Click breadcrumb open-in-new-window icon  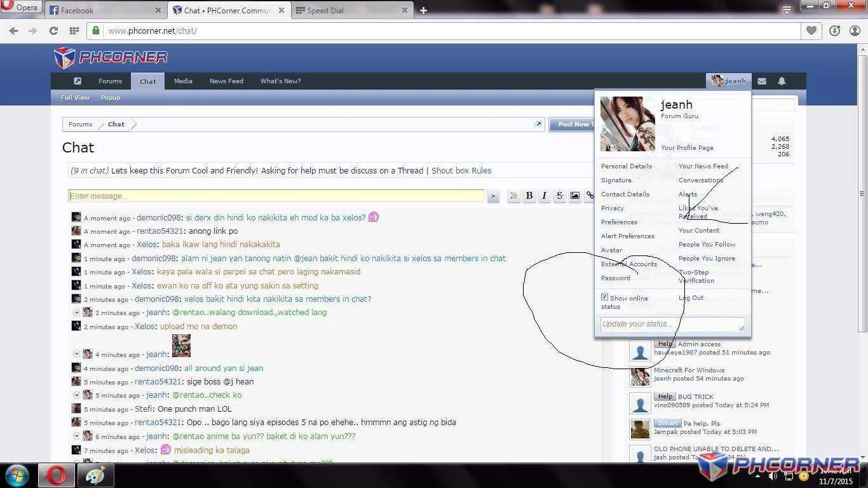point(538,124)
